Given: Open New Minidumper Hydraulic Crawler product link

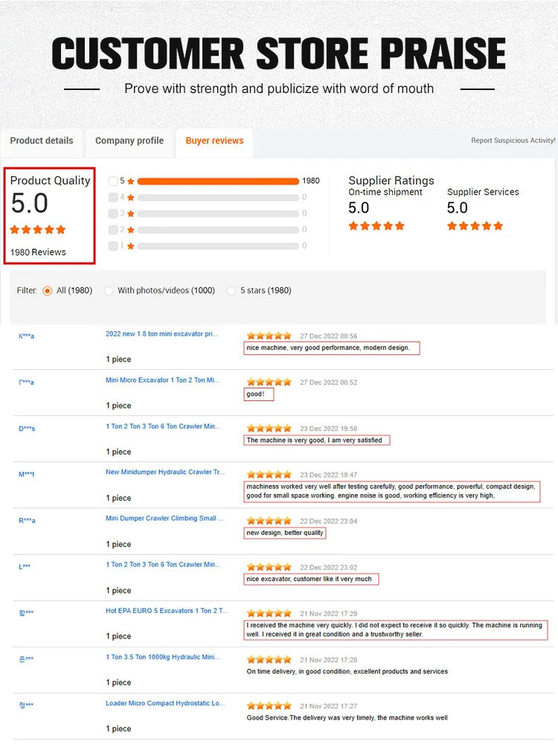Looking at the screenshot, I should 164,472.
